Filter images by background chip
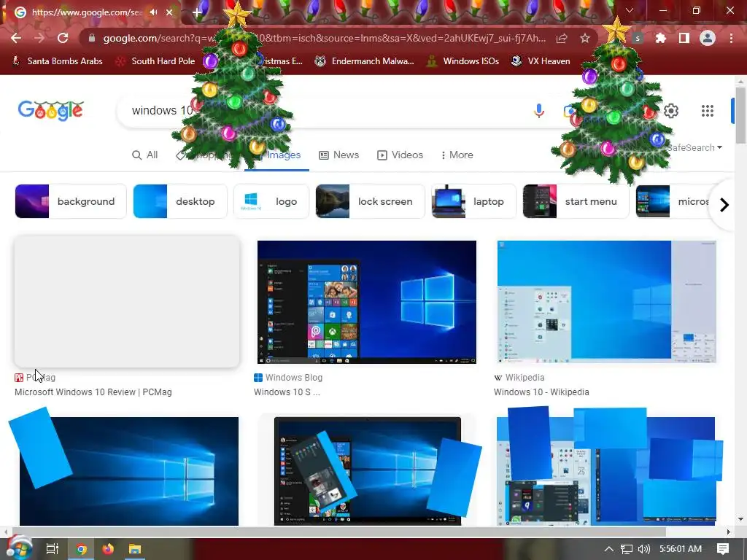 click(x=71, y=201)
